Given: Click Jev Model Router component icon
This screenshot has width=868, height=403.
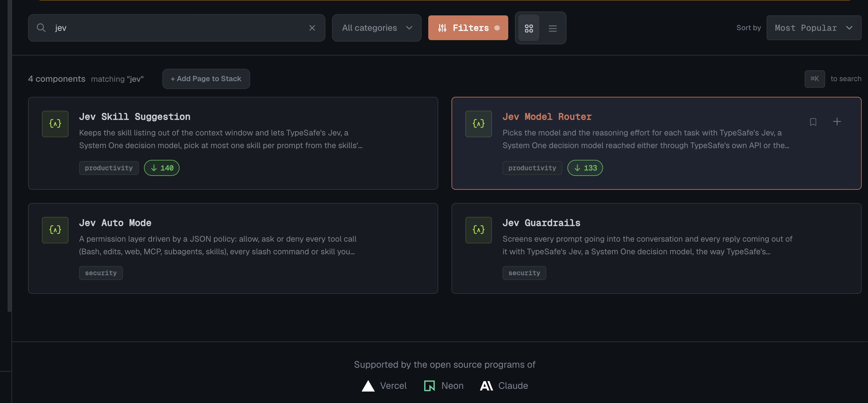Looking at the screenshot, I should click(478, 124).
